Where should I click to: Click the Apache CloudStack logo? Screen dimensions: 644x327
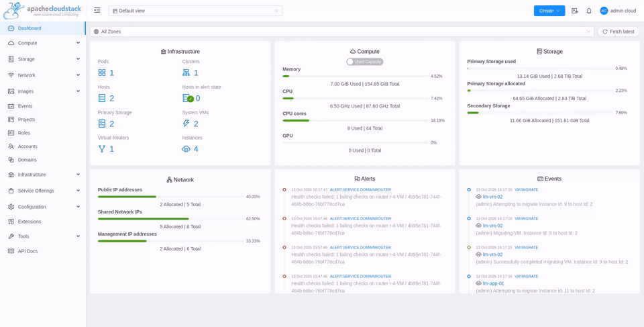click(x=43, y=11)
